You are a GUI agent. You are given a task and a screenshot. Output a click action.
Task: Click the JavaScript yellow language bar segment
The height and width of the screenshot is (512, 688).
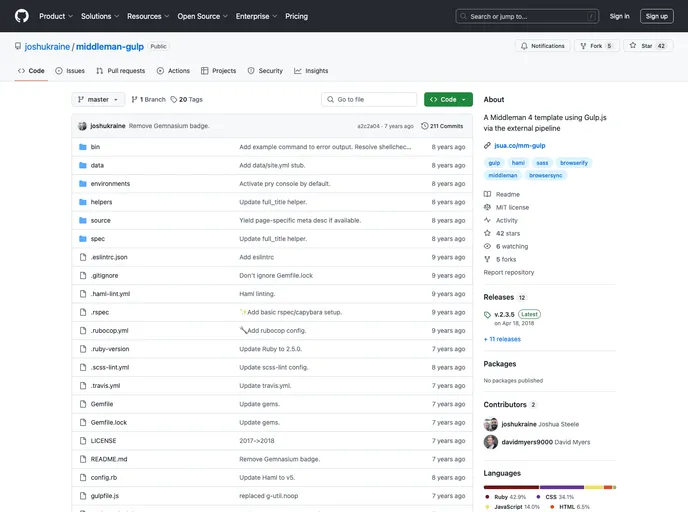click(x=594, y=487)
